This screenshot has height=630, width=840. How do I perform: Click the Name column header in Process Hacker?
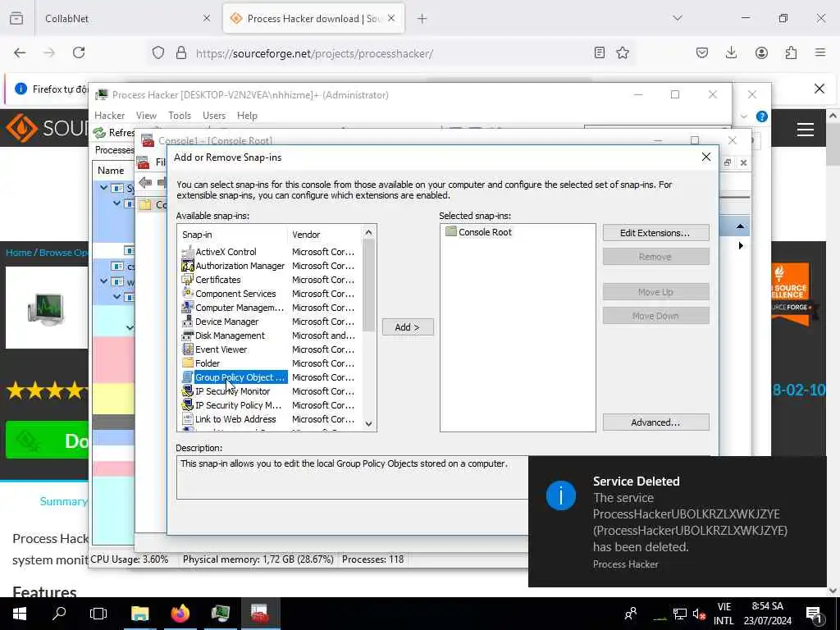[111, 171]
